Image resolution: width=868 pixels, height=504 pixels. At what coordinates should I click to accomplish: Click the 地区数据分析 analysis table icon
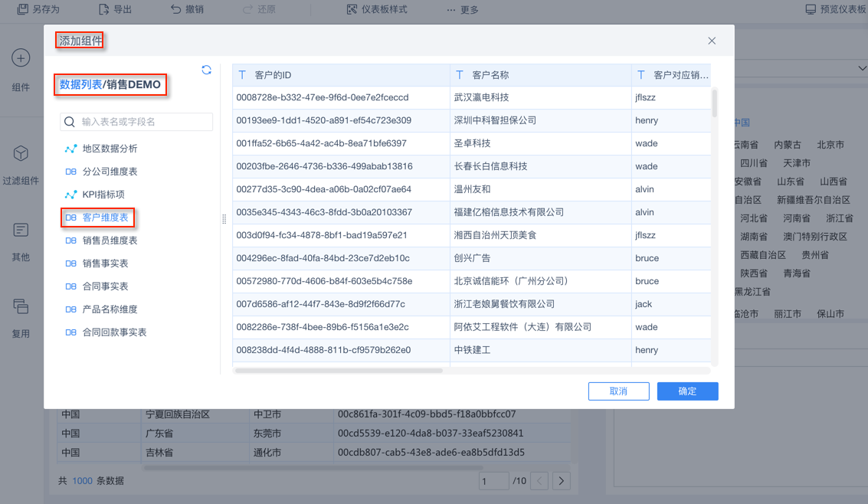click(x=70, y=149)
